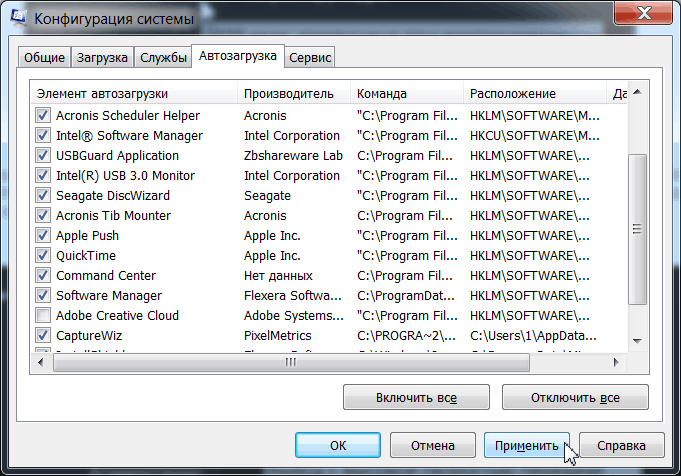Viewport: 681px width, 476px height.
Task: Close the Конфигурация системы window
Action: [643, 13]
